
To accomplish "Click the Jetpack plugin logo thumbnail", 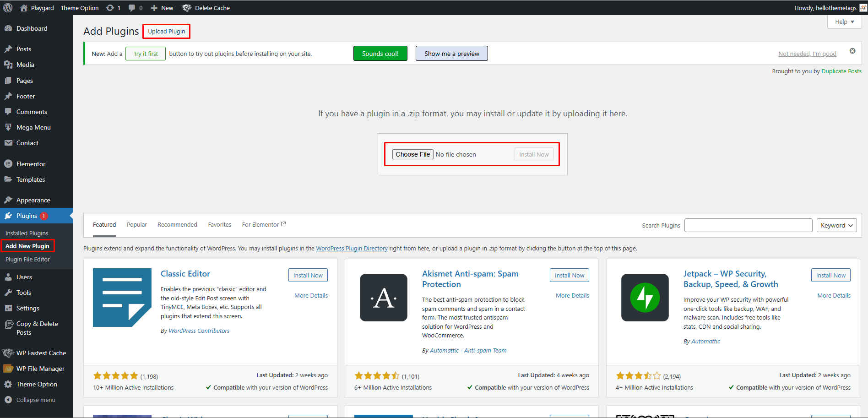I will [x=645, y=298].
